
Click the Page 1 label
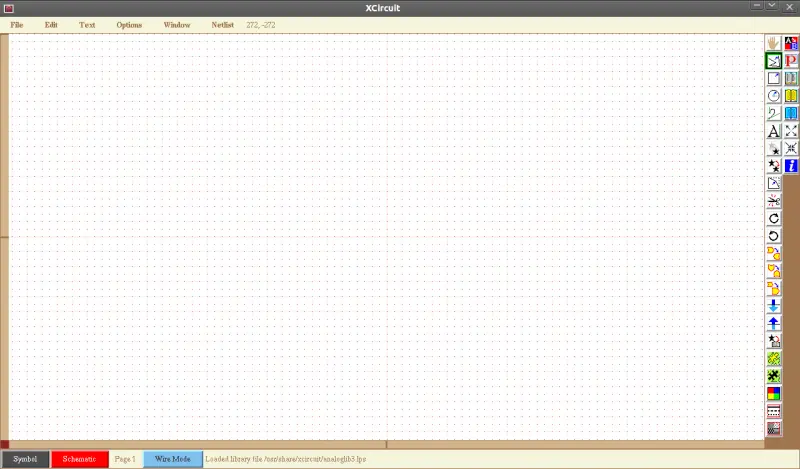click(125, 459)
